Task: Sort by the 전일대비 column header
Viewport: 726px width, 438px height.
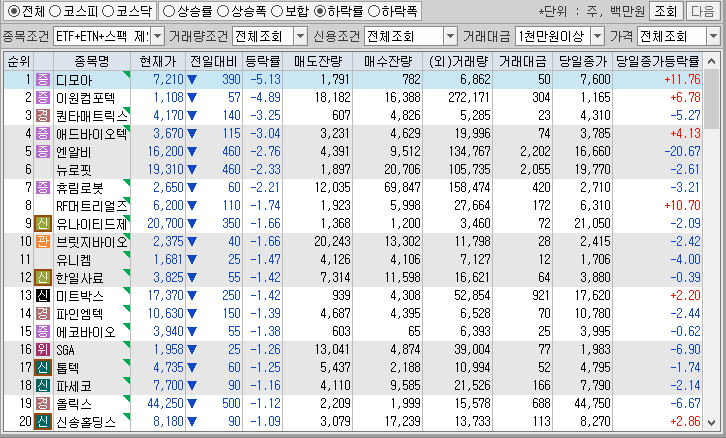Action: pyautogui.click(x=213, y=61)
